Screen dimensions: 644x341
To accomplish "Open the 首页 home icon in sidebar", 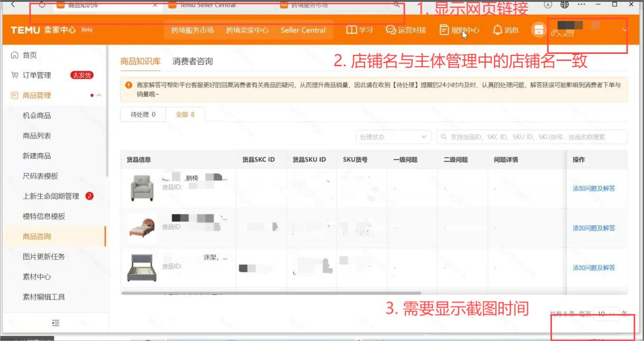I will [x=15, y=55].
